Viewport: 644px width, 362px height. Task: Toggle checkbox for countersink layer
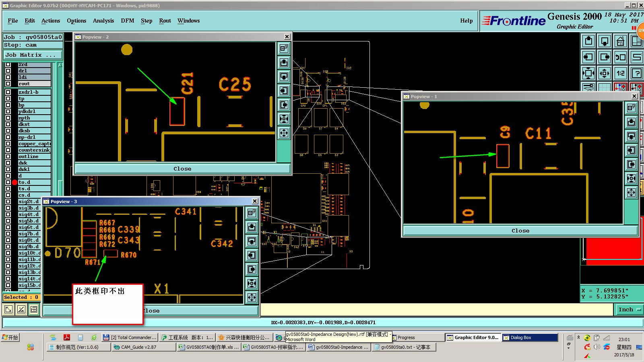click(8, 150)
